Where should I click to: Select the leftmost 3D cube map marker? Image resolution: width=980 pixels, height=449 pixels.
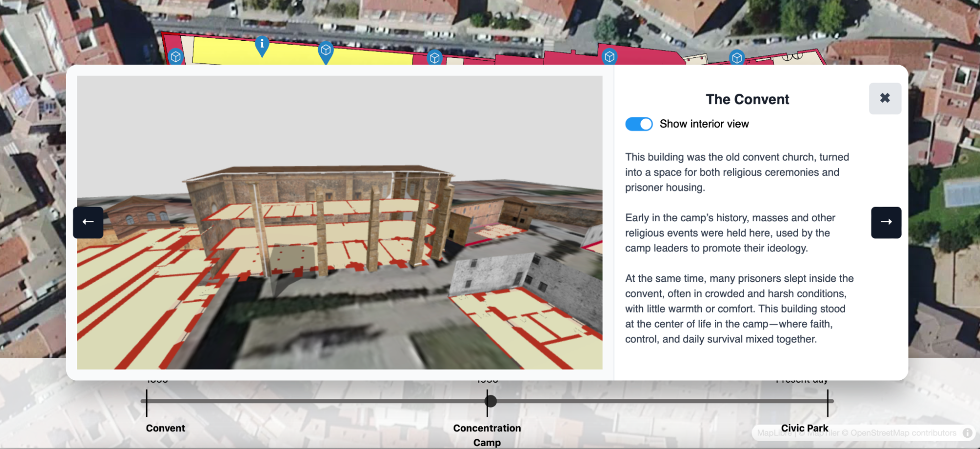[176, 57]
